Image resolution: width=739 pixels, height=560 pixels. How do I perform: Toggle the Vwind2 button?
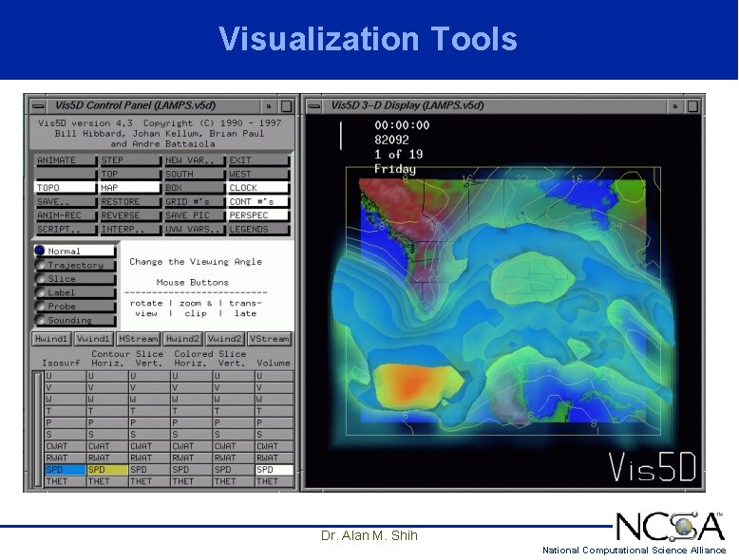(225, 339)
